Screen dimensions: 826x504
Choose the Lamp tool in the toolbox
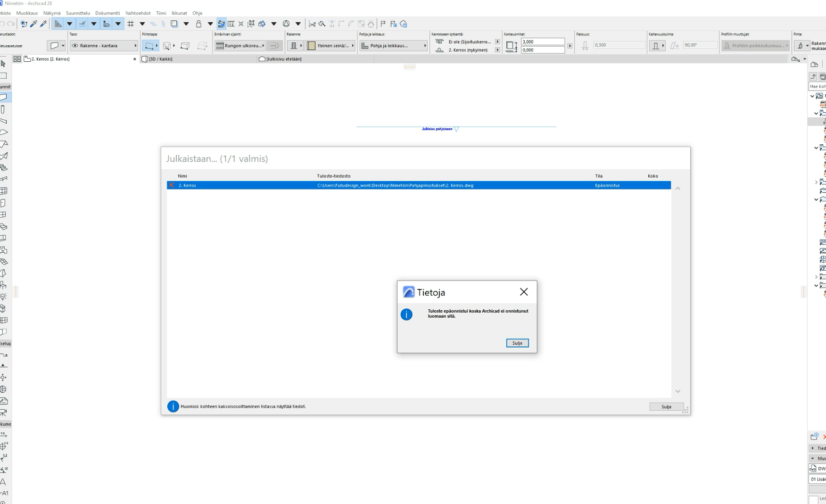(4, 297)
